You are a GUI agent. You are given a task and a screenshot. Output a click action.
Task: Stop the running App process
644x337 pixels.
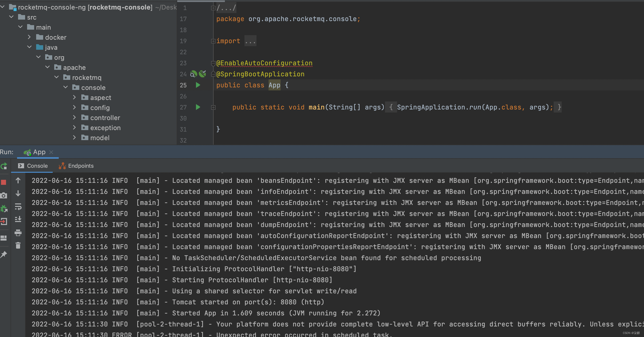[4, 182]
